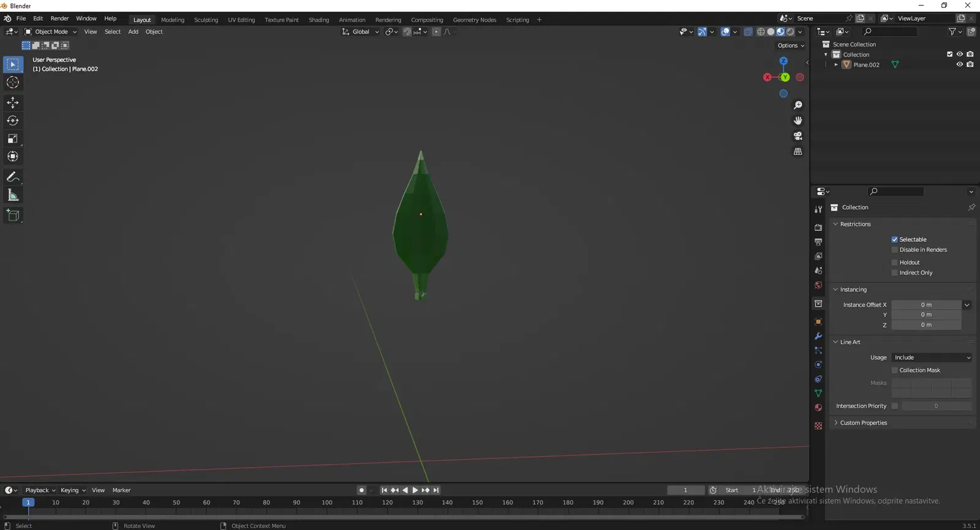
Task: Click the Intersection Priority value slider
Action: click(x=936, y=406)
